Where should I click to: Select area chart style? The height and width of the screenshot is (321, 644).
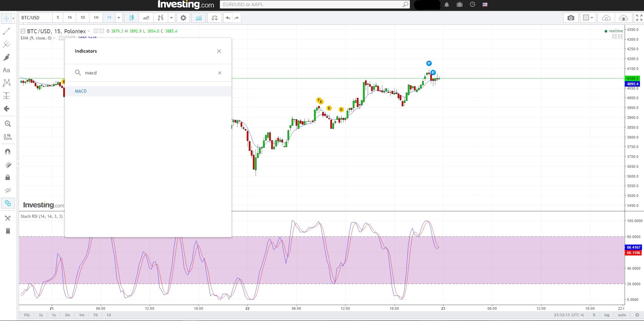coord(146,18)
